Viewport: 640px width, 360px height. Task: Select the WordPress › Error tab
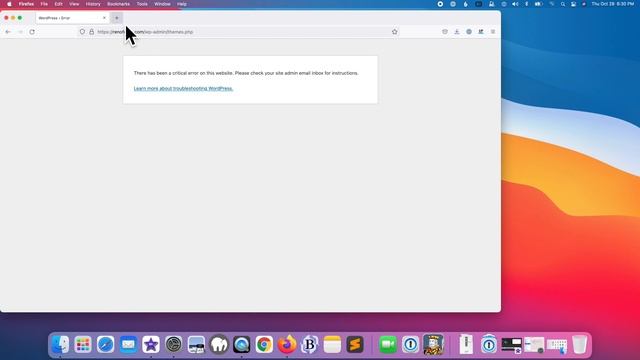(72, 18)
